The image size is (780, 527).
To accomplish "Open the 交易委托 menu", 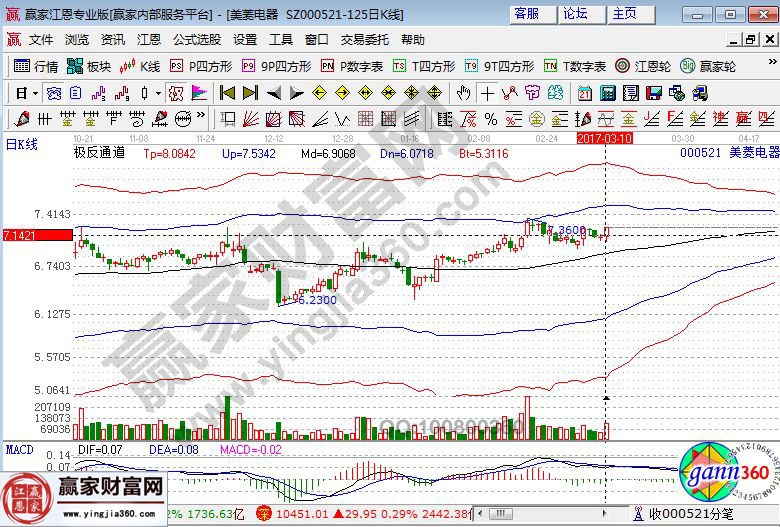I will pyautogui.click(x=365, y=40).
